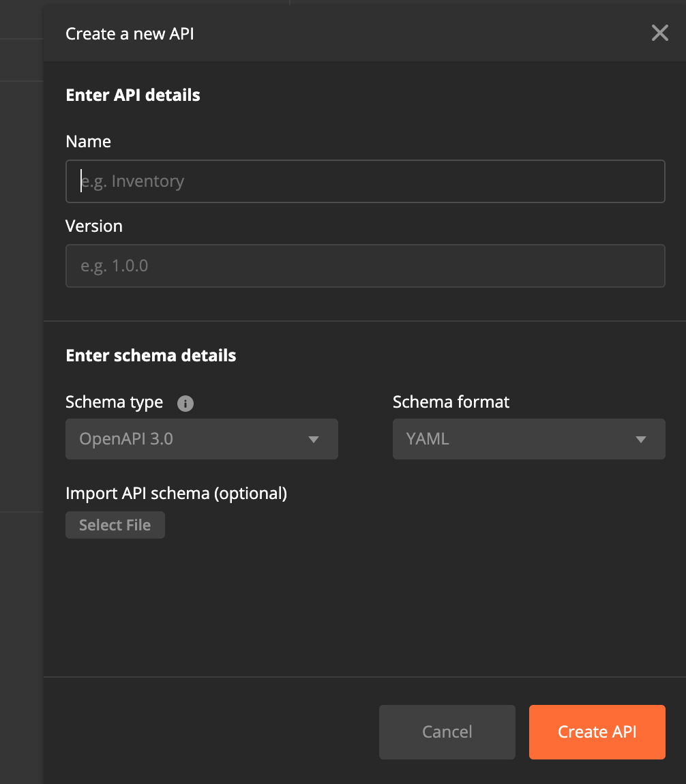Click into the Version text field
This screenshot has height=784, width=686.
point(365,266)
